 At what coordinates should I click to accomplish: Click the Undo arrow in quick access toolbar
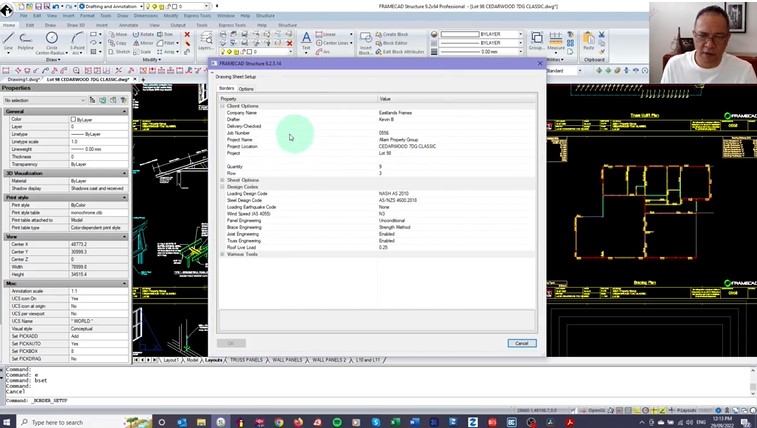[56, 6]
